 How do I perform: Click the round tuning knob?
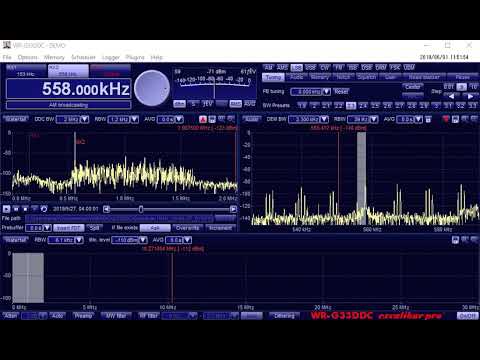point(152,88)
